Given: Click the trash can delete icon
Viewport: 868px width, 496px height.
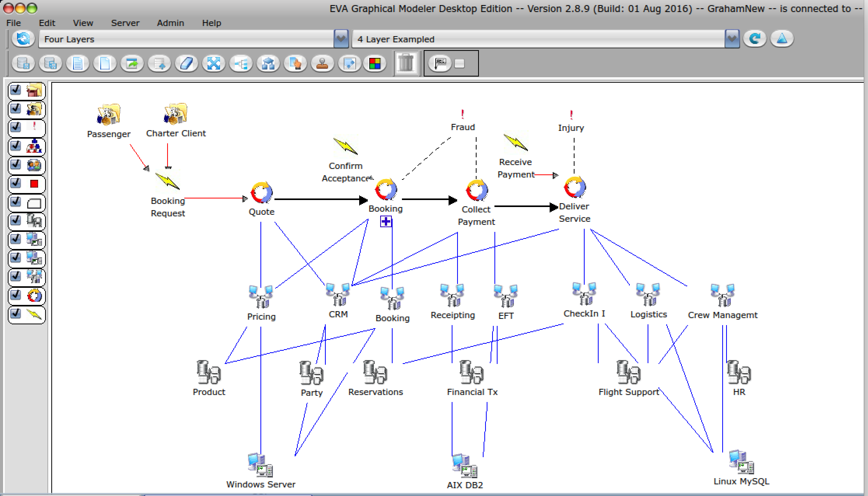Looking at the screenshot, I should (406, 63).
